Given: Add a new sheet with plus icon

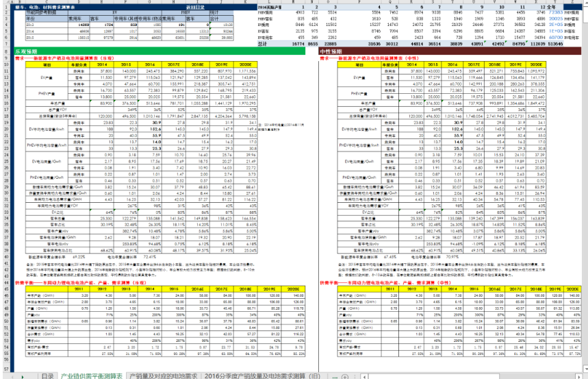Looking at the screenshot, I should pos(345,376).
